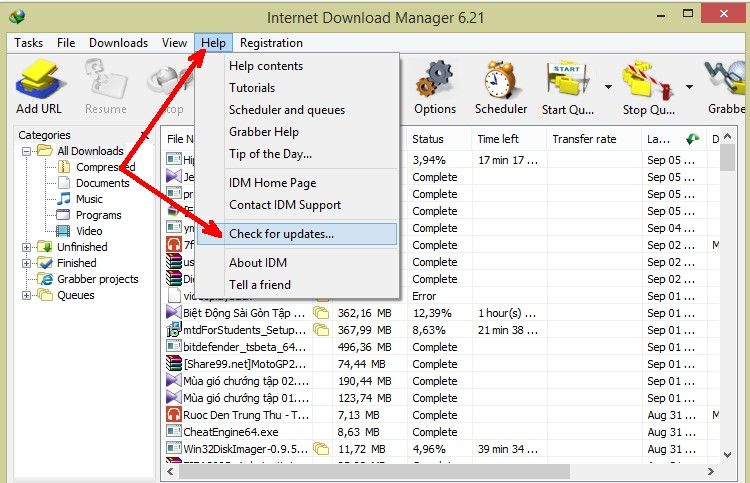Click the vertical scrollbar down arrow
Image resolution: width=750 pixels, height=483 pixels.
click(x=728, y=454)
